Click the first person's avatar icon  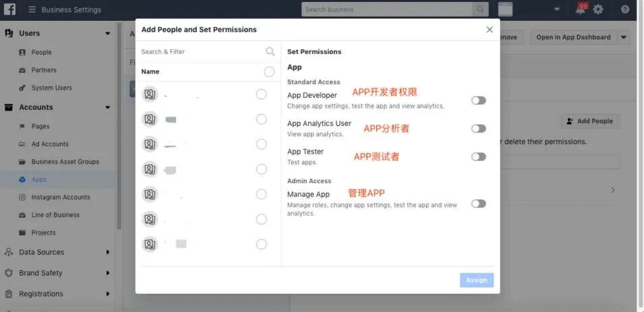(150, 94)
